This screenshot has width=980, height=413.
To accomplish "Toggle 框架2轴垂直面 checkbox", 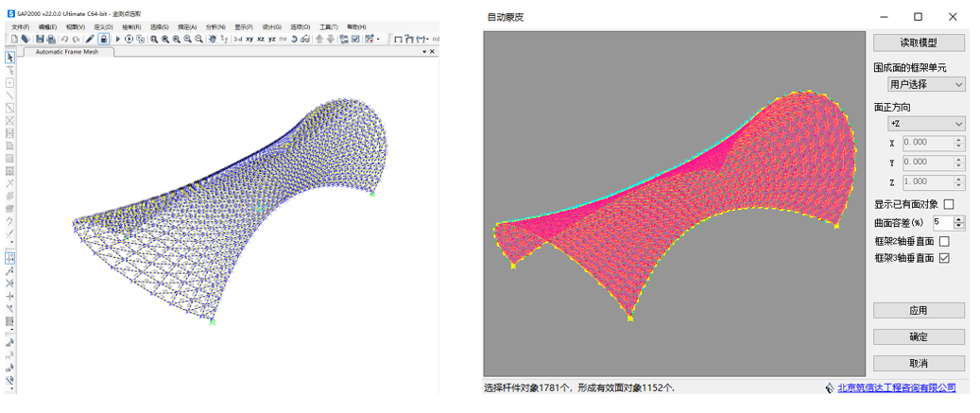I will 944,242.
